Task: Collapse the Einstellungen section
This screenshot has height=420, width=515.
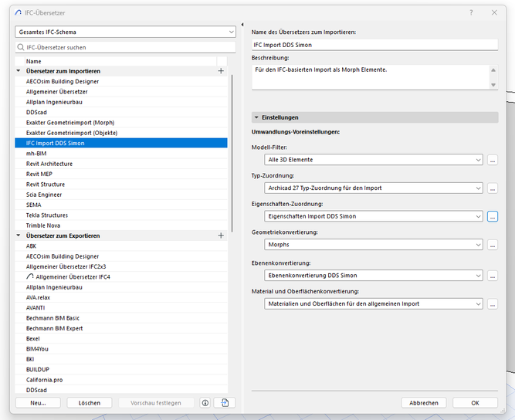Action: [256, 117]
